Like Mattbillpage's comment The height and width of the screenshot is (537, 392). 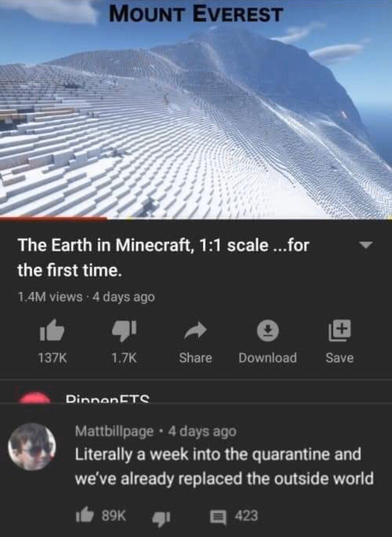click(85, 516)
